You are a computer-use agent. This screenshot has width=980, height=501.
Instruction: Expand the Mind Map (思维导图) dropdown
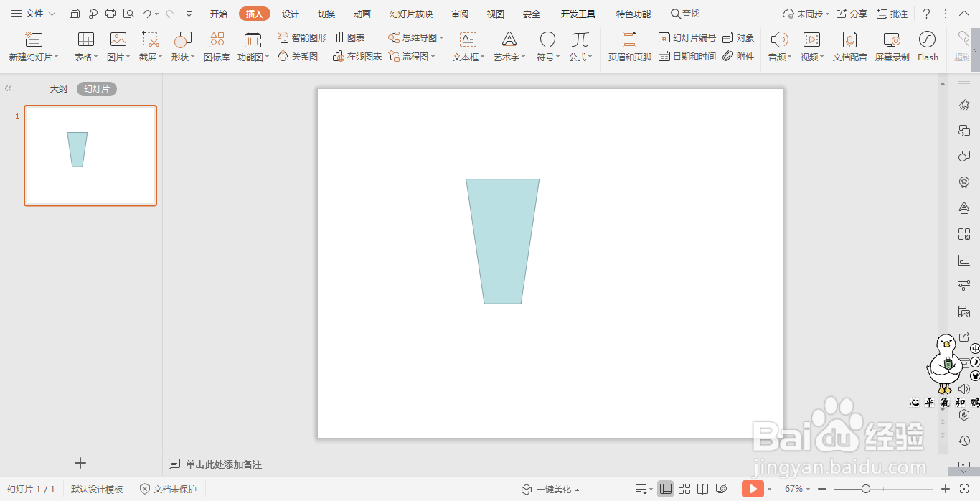point(442,37)
